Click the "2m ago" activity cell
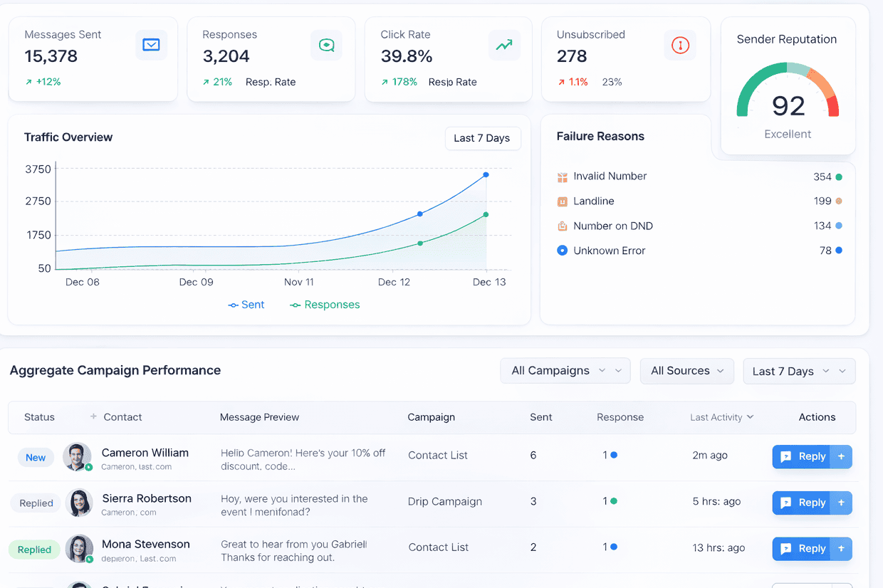Image resolution: width=883 pixels, height=588 pixels. pyautogui.click(x=710, y=455)
